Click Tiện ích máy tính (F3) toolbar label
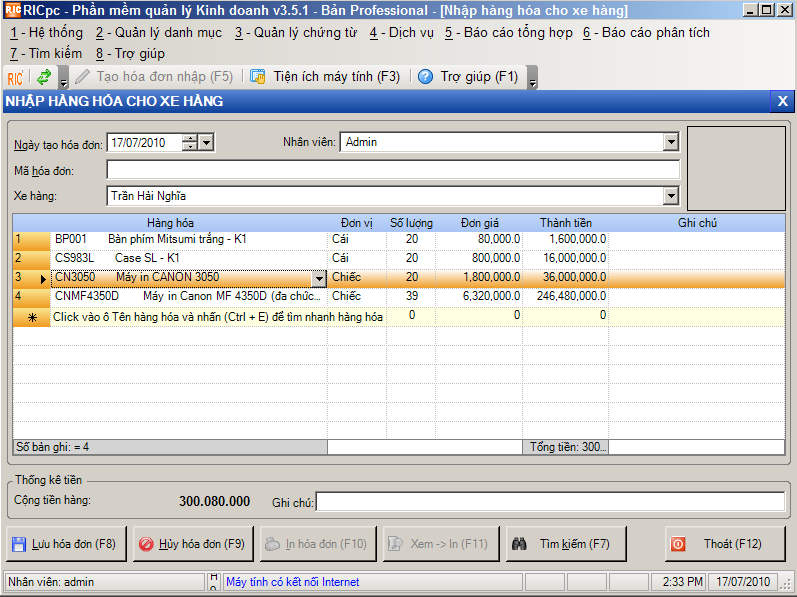797x597 pixels. point(337,77)
